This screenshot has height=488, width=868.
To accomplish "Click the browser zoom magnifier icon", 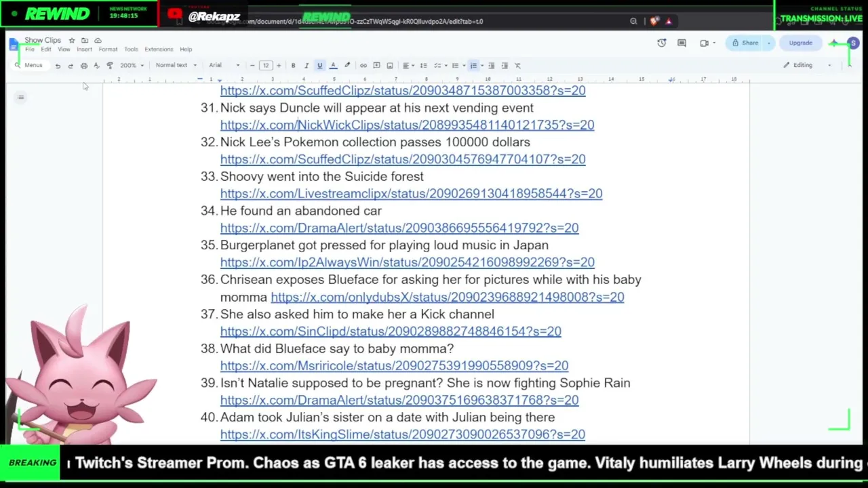I will [x=633, y=21].
